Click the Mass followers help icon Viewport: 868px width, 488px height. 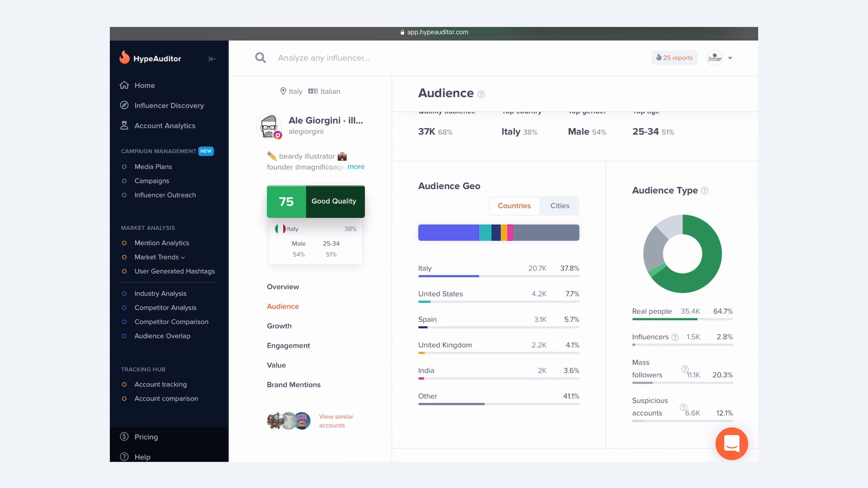tap(685, 369)
